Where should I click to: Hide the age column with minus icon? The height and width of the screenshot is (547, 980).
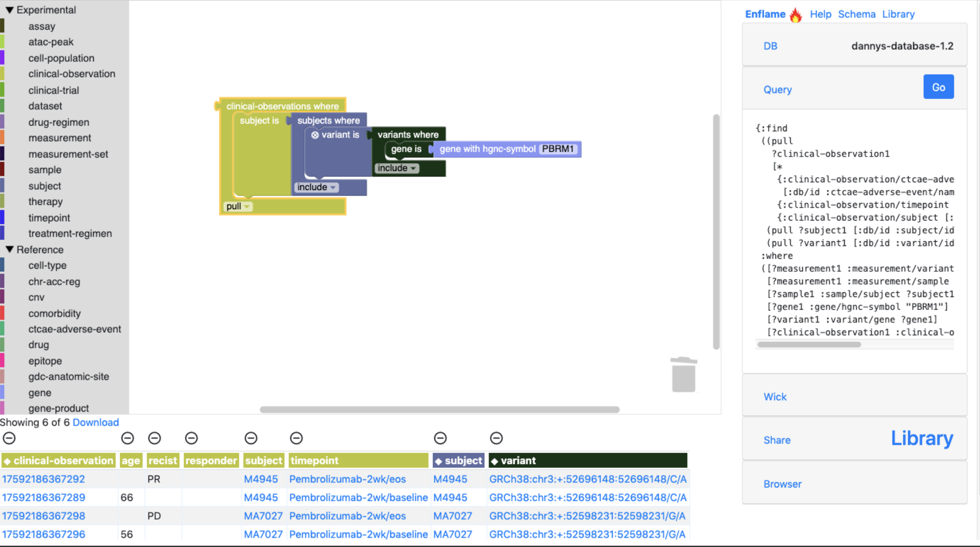(x=128, y=438)
